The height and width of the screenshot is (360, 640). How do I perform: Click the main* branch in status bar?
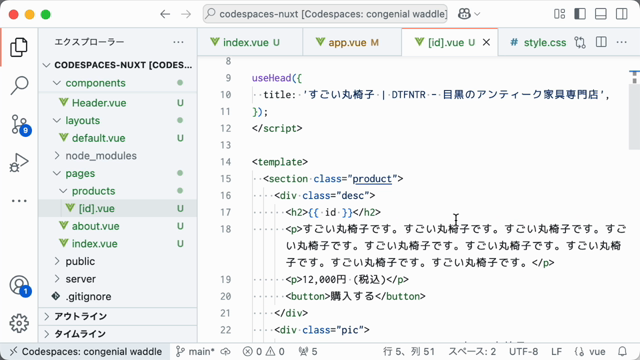(195, 351)
